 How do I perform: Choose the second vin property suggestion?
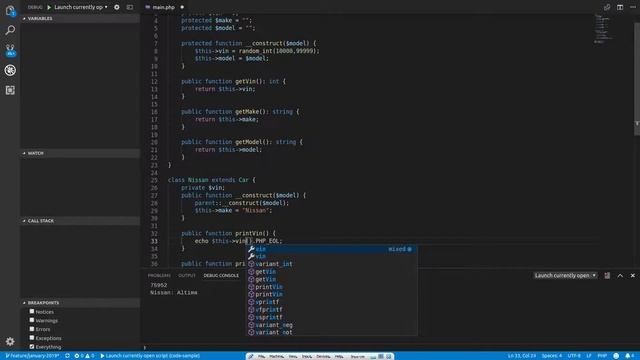(331, 256)
